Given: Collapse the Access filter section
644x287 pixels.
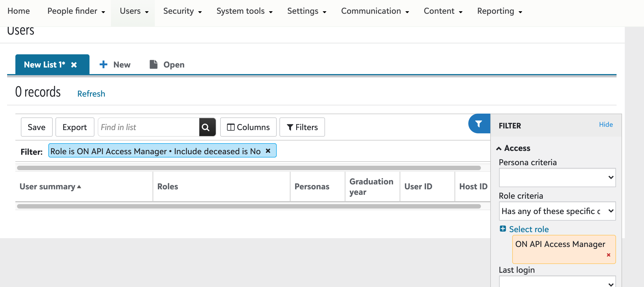Looking at the screenshot, I should pyautogui.click(x=499, y=148).
